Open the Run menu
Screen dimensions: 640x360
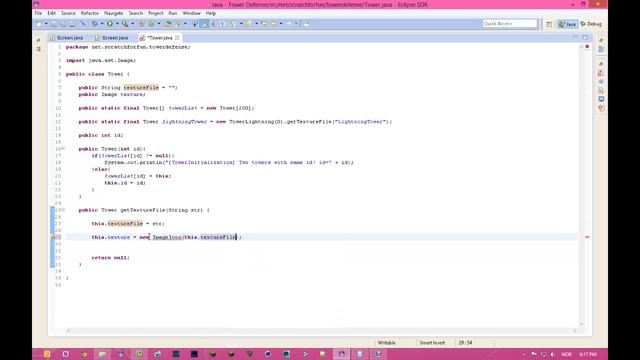173,13
